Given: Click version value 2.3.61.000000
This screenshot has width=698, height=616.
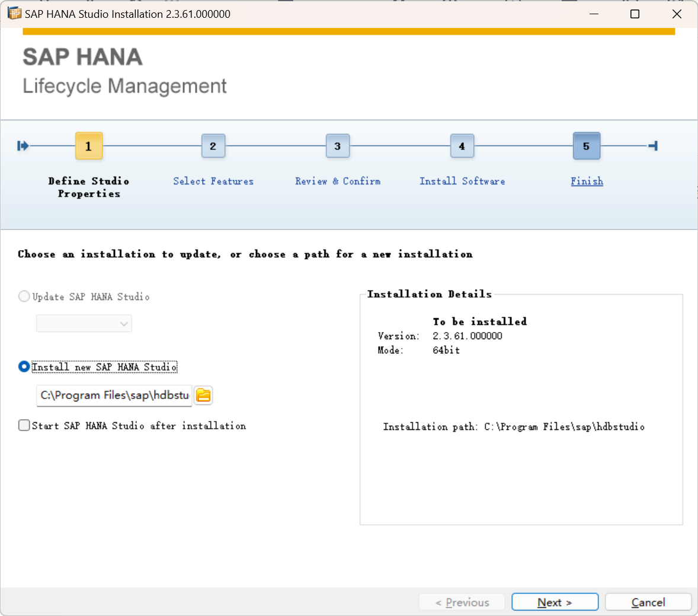Looking at the screenshot, I should 468,336.
